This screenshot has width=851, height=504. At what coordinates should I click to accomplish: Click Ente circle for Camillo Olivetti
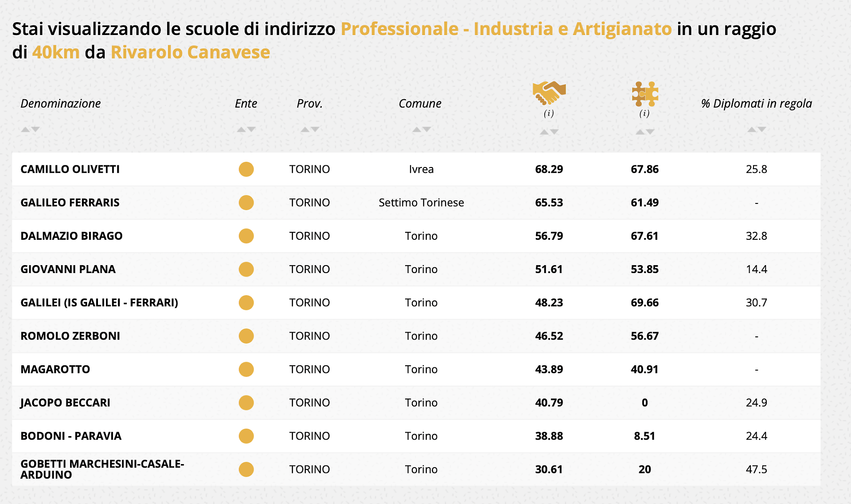tap(246, 169)
